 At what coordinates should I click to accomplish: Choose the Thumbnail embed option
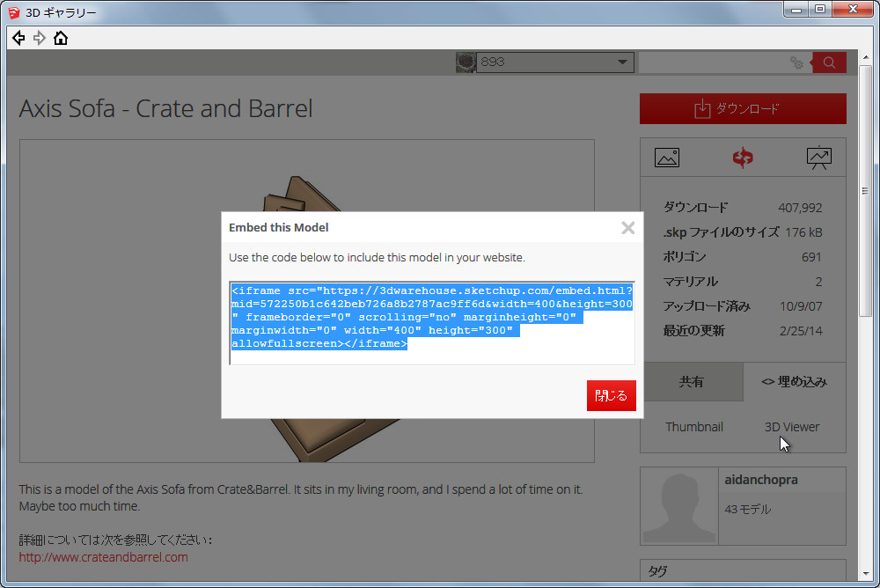click(694, 427)
